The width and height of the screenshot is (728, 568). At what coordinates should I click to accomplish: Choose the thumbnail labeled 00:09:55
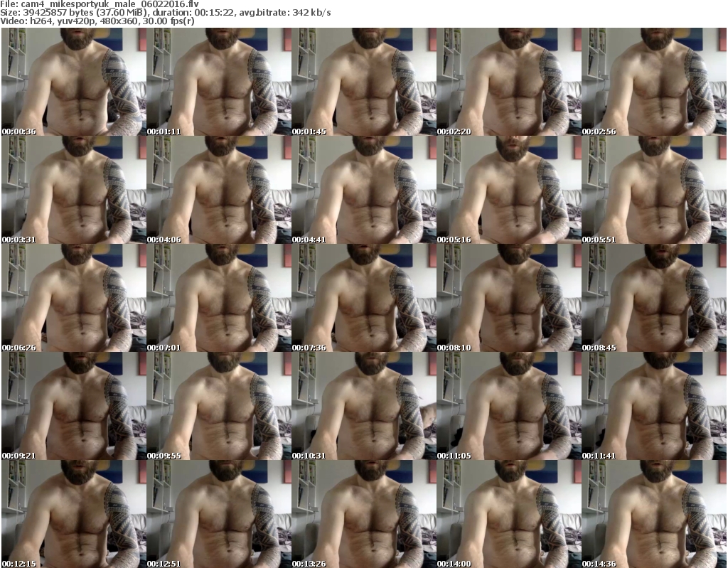(219, 407)
